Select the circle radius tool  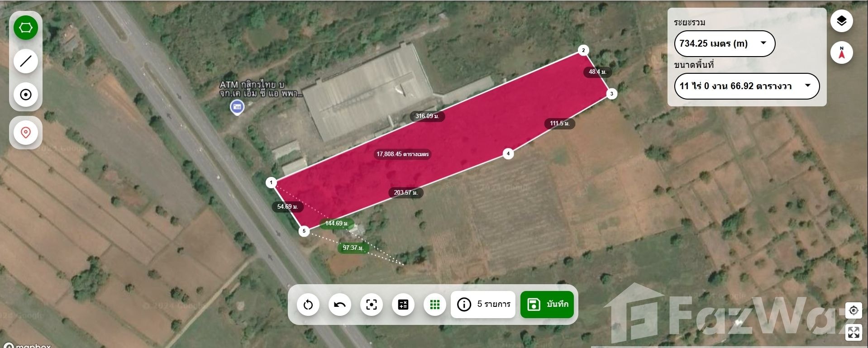click(26, 95)
